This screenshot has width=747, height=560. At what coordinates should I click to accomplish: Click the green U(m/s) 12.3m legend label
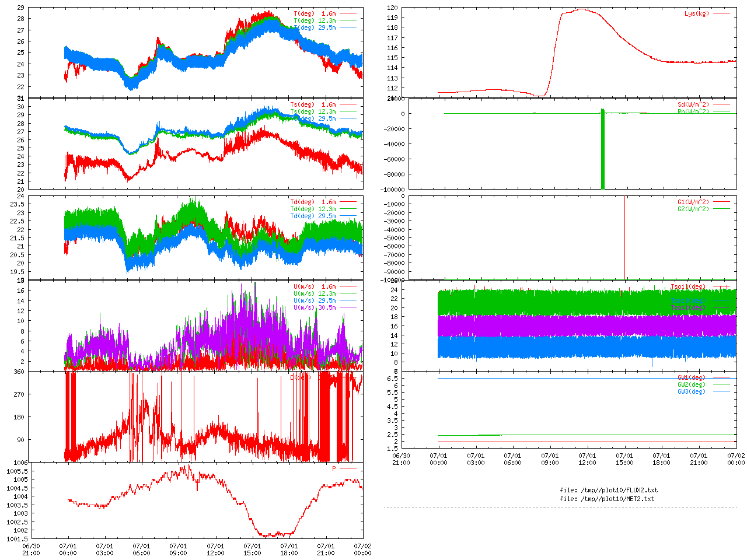315,294
